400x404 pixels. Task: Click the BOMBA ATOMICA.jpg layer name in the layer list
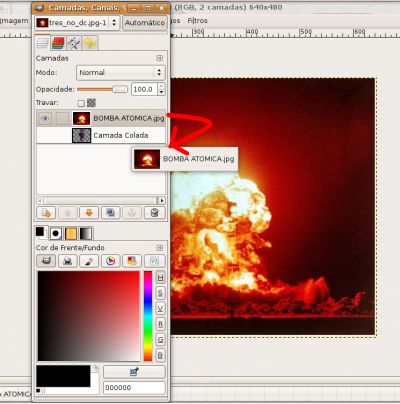click(129, 118)
